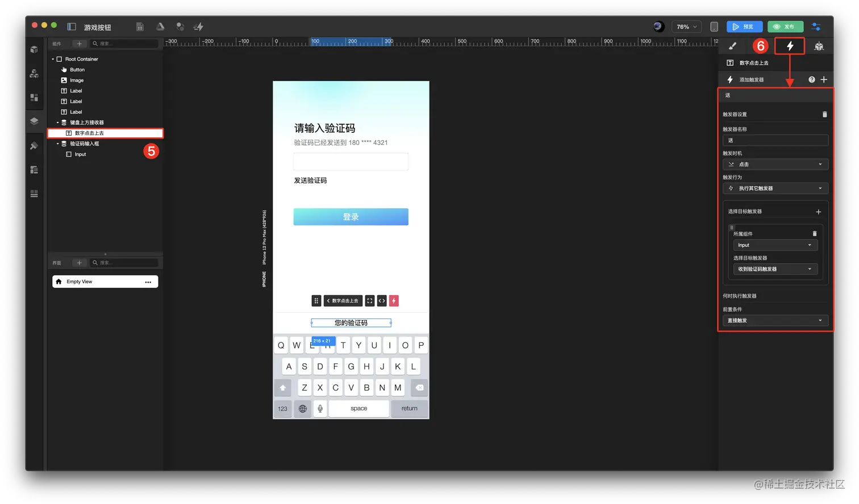The width and height of the screenshot is (859, 504).
Task: Open the blue sliders settings icon
Action: coord(816,27)
